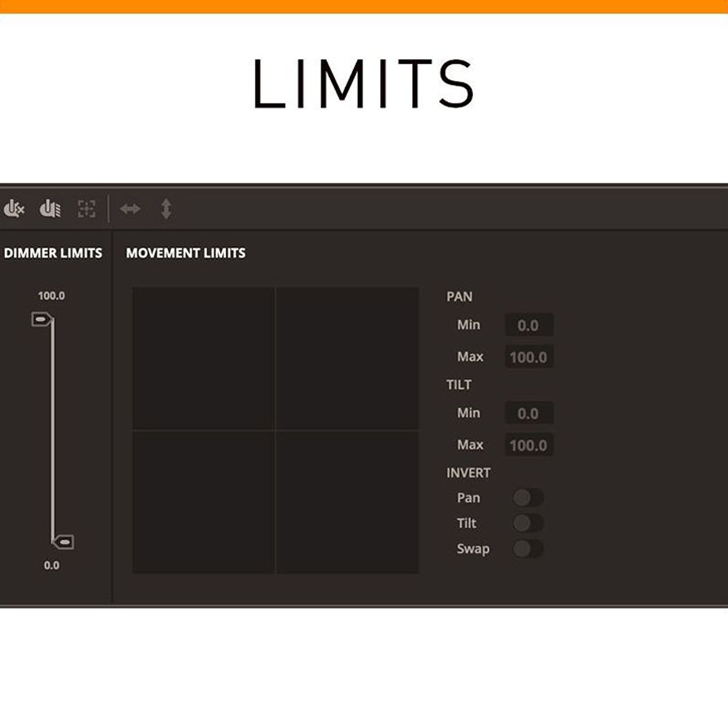Click center of the movement limits grid

point(275,430)
